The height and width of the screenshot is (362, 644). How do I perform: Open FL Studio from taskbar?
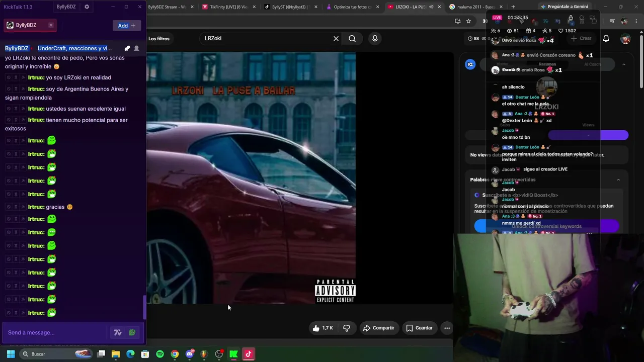pyautogui.click(x=204, y=354)
